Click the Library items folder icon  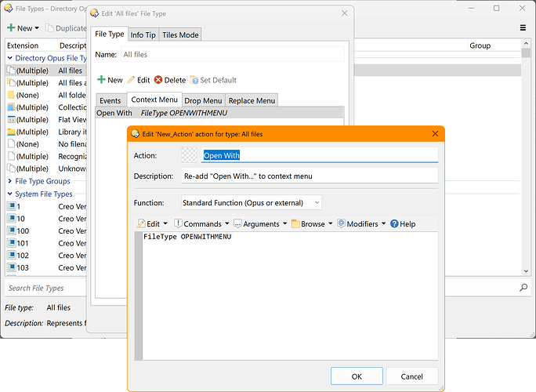coord(11,132)
